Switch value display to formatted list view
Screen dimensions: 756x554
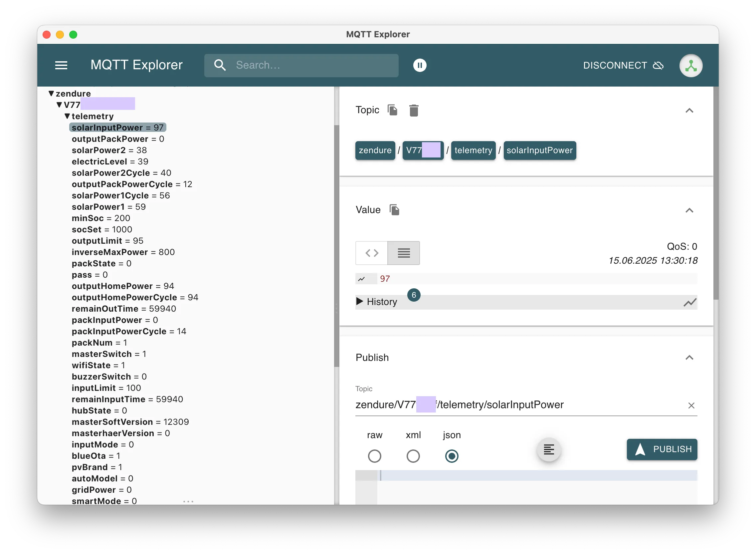(x=404, y=253)
